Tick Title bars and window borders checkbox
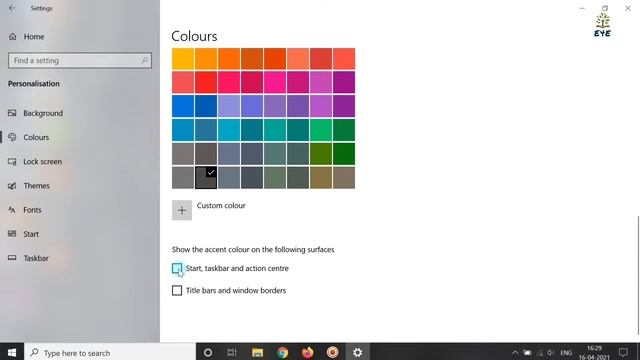Screen dimensions: 640x360 (x=177, y=290)
